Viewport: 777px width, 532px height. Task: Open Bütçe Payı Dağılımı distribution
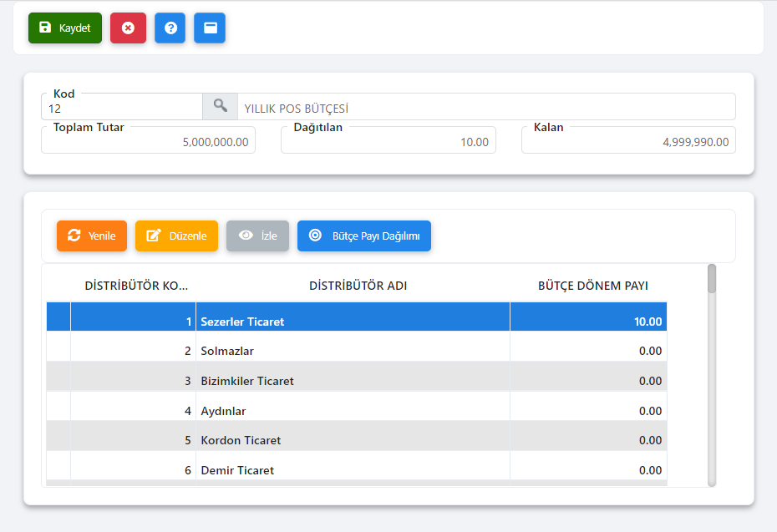(364, 236)
